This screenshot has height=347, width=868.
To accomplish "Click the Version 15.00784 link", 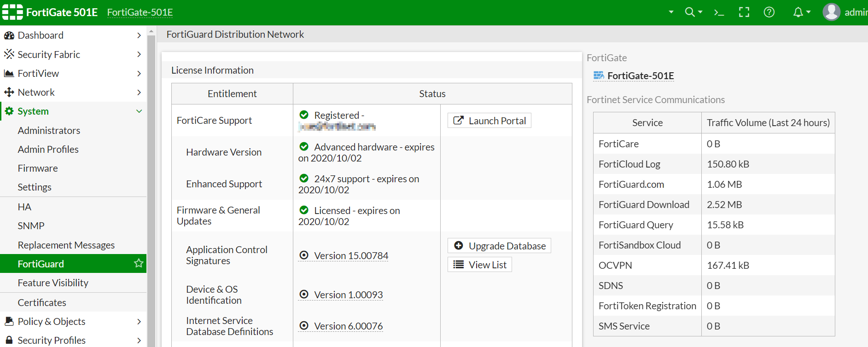I will [x=351, y=255].
